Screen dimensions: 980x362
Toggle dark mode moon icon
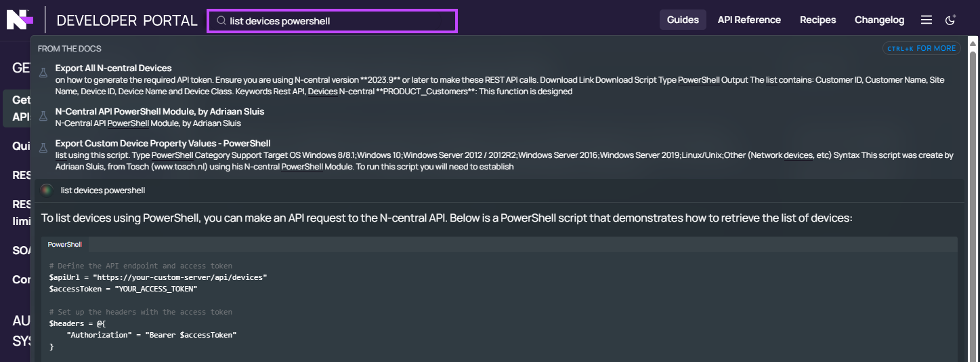click(x=950, y=20)
